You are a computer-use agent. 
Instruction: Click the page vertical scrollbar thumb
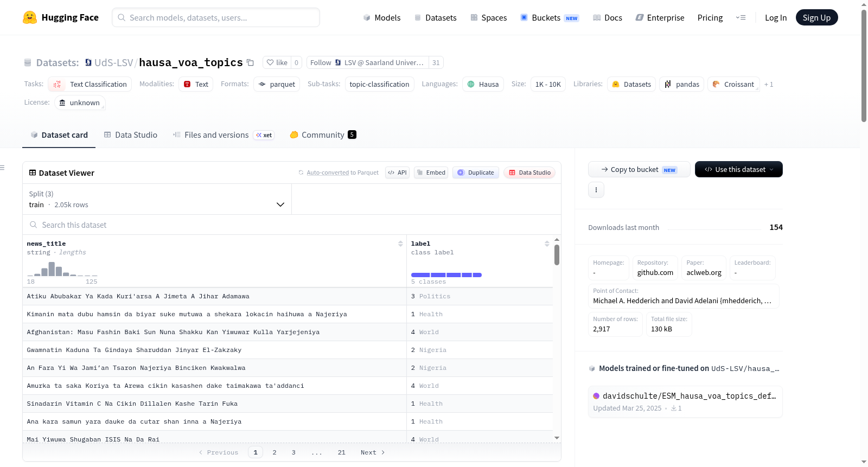click(864, 65)
